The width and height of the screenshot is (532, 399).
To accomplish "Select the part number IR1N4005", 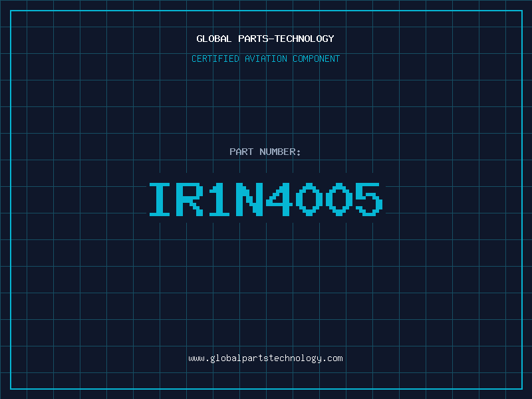I will pyautogui.click(x=266, y=199).
